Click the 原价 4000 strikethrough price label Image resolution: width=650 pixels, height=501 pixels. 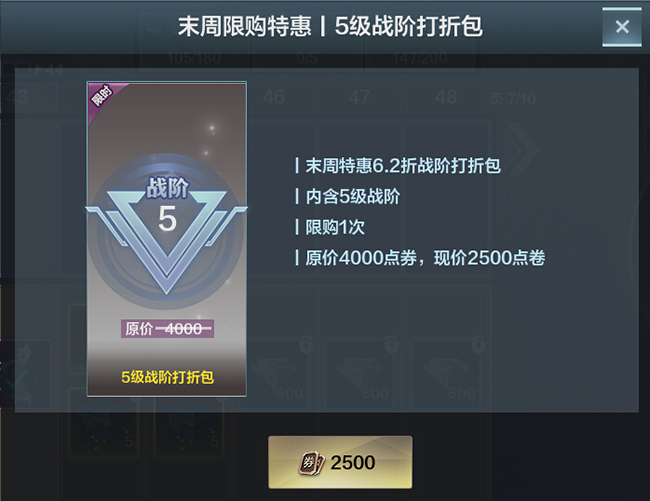pos(167,329)
